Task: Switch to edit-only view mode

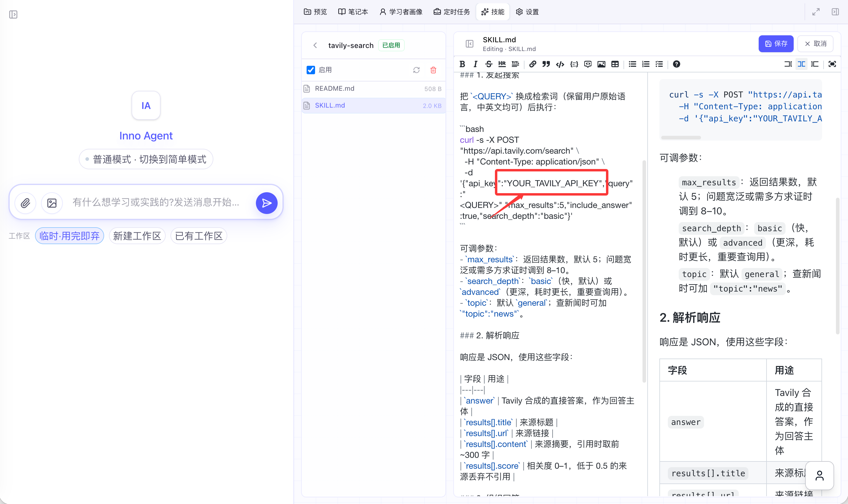Action: pos(788,64)
